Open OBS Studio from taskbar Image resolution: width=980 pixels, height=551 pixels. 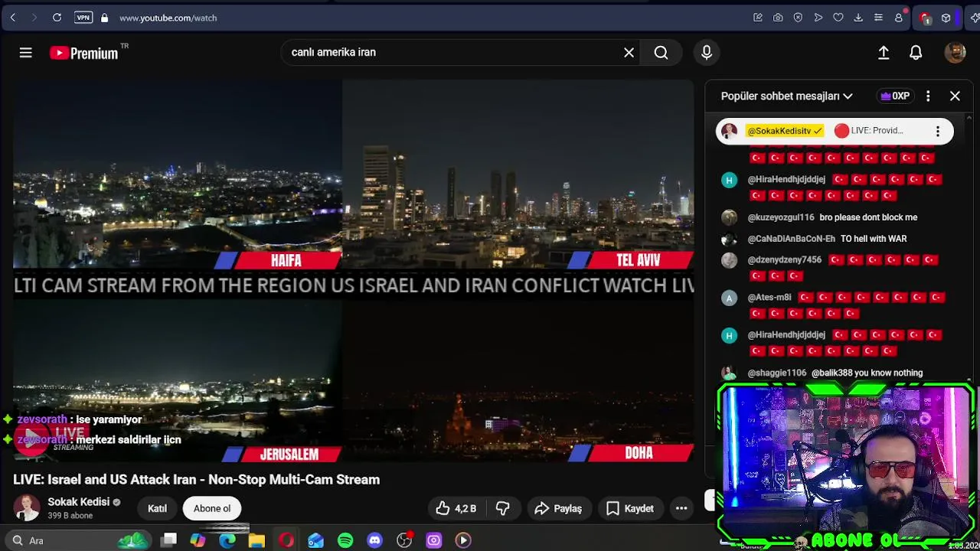pos(404,540)
